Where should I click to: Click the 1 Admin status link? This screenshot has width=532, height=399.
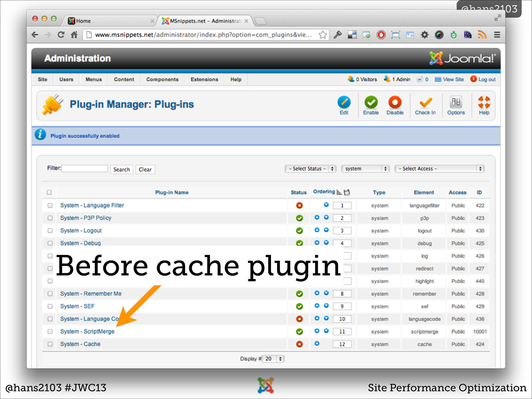coord(397,79)
